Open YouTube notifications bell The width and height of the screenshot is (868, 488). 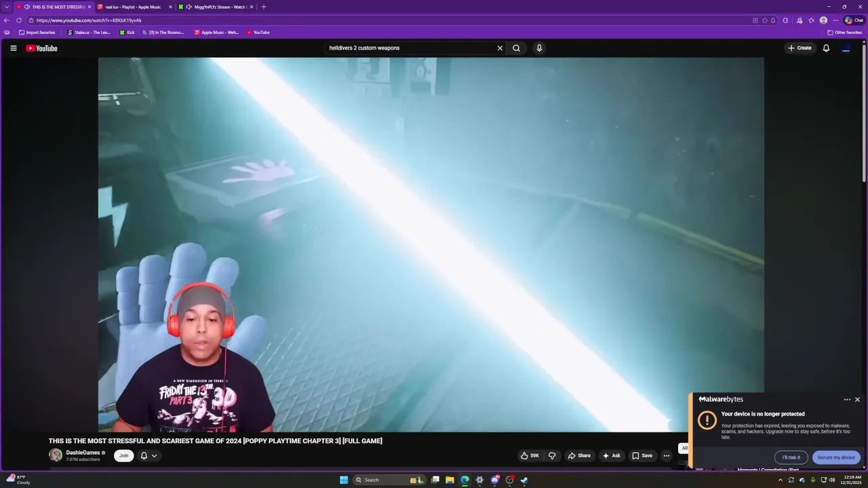coord(826,48)
